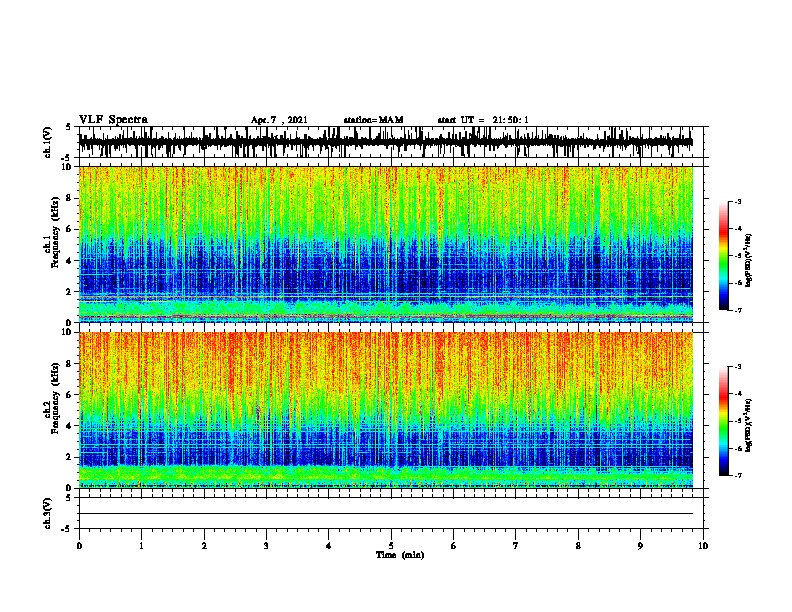Image resolution: width=792 pixels, height=612 pixels.
Task: Click the '6' kHz tick on ch.2 frequency axis
Action: [x=70, y=395]
